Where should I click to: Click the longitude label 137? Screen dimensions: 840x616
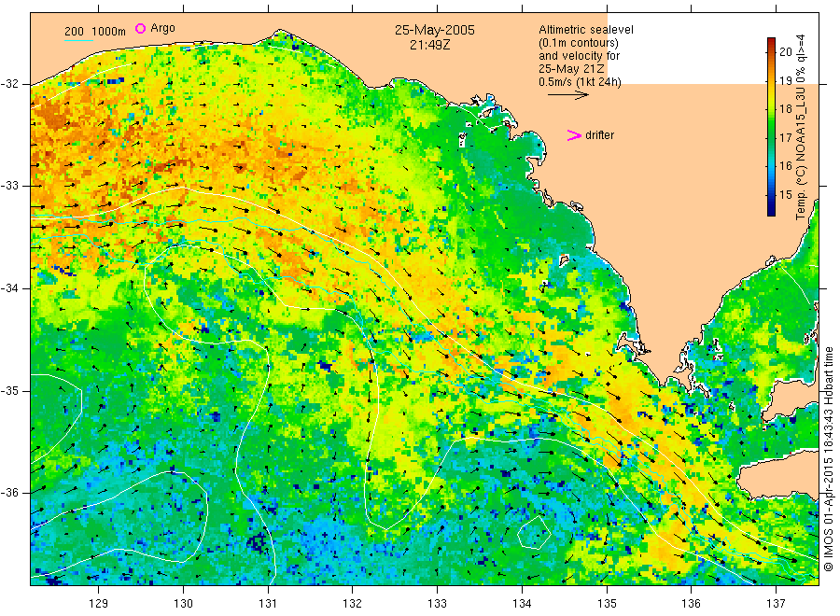[x=776, y=604]
